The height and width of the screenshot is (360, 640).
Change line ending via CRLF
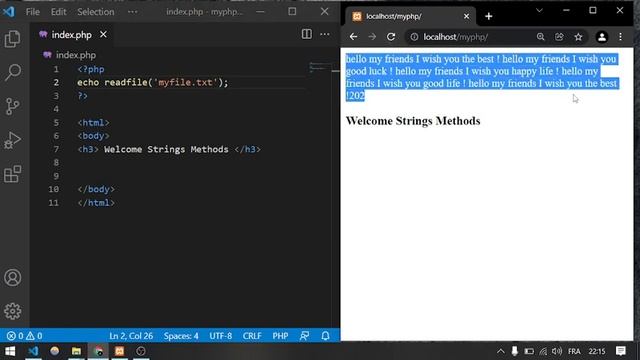[x=252, y=336]
